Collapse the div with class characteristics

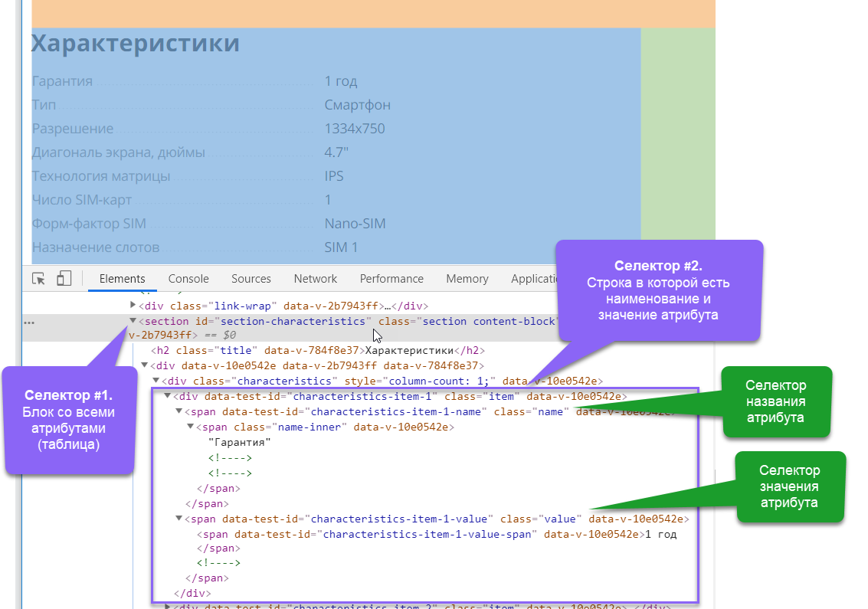point(156,381)
